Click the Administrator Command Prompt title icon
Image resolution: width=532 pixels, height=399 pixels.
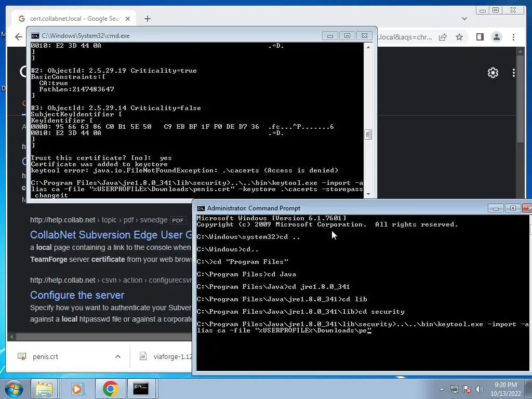[x=201, y=208]
